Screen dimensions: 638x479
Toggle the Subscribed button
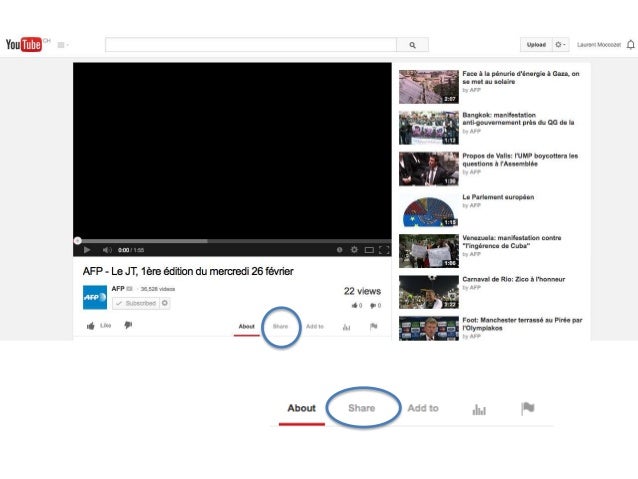pos(136,303)
